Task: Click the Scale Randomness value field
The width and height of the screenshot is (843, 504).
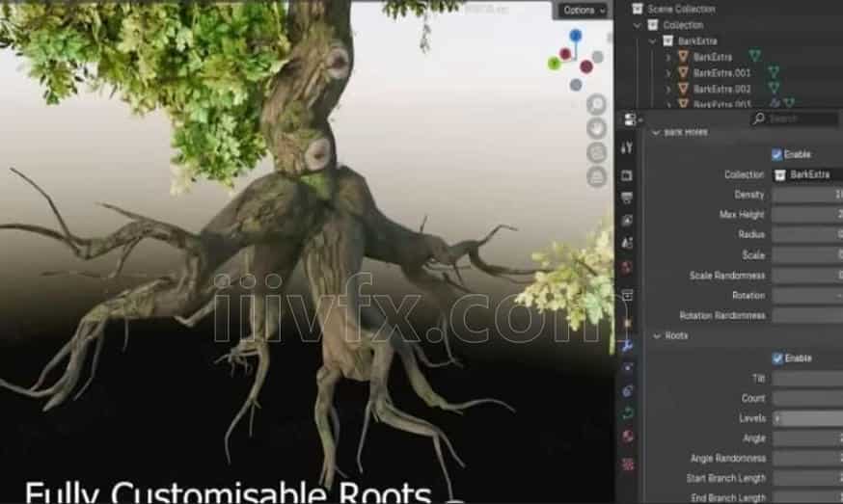Action: [x=807, y=275]
